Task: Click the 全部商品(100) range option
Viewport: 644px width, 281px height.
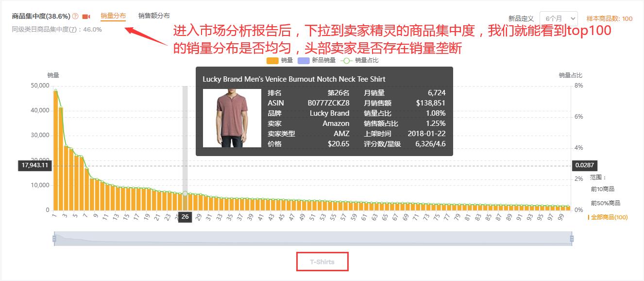Action: [609, 217]
